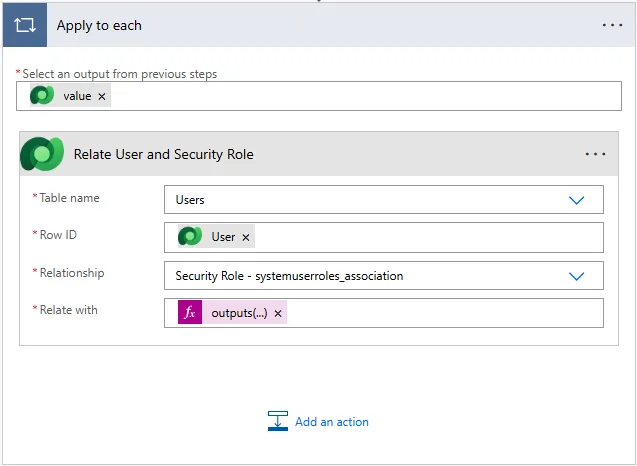This screenshot has height=466, width=637.
Task: Click the Dataverse icon on value token
Action: (42, 95)
